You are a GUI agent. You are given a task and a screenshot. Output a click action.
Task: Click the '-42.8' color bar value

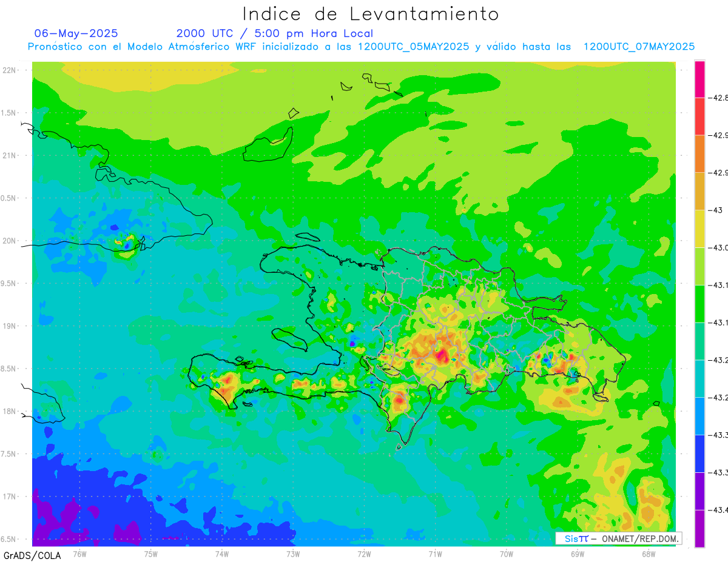[x=719, y=98]
